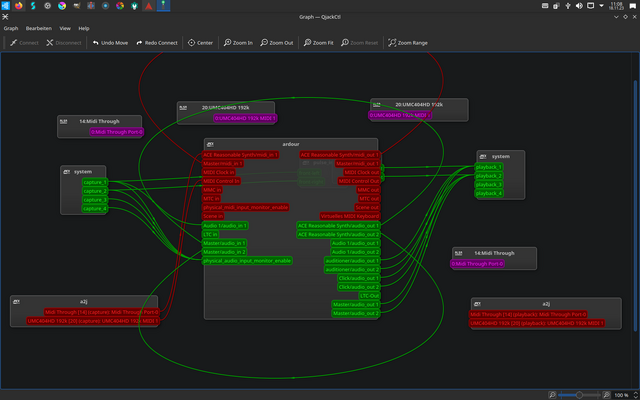Select the playback_4 port
The width and height of the screenshot is (640, 400).
[x=489, y=193]
